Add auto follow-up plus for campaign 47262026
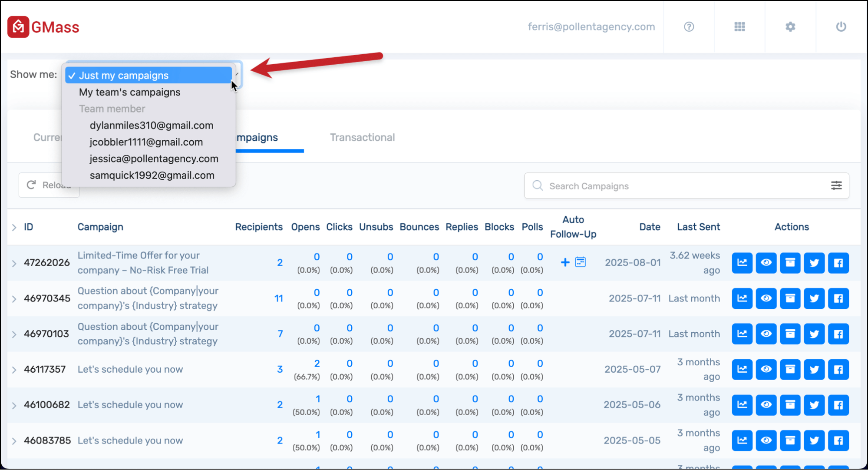This screenshot has width=868, height=470. (x=565, y=262)
